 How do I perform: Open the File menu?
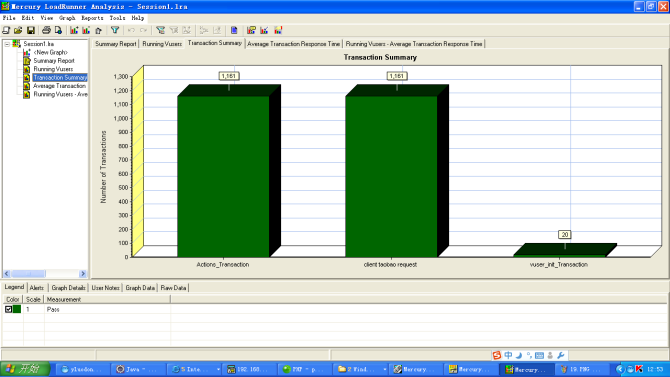tap(9, 18)
